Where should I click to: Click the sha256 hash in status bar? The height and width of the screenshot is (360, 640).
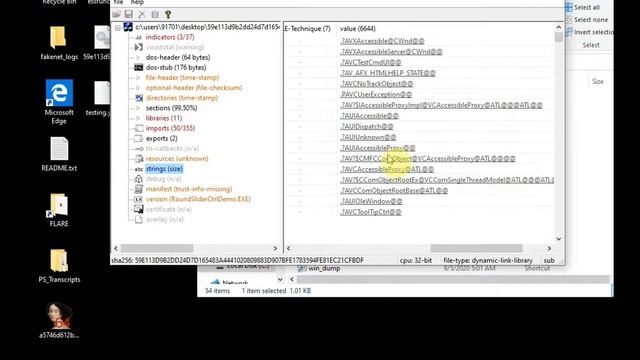pos(237,260)
